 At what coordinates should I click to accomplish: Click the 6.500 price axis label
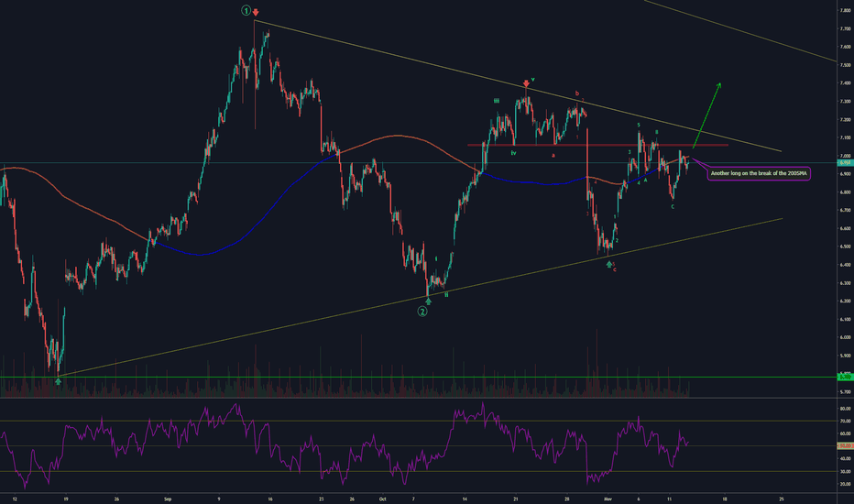coord(846,247)
